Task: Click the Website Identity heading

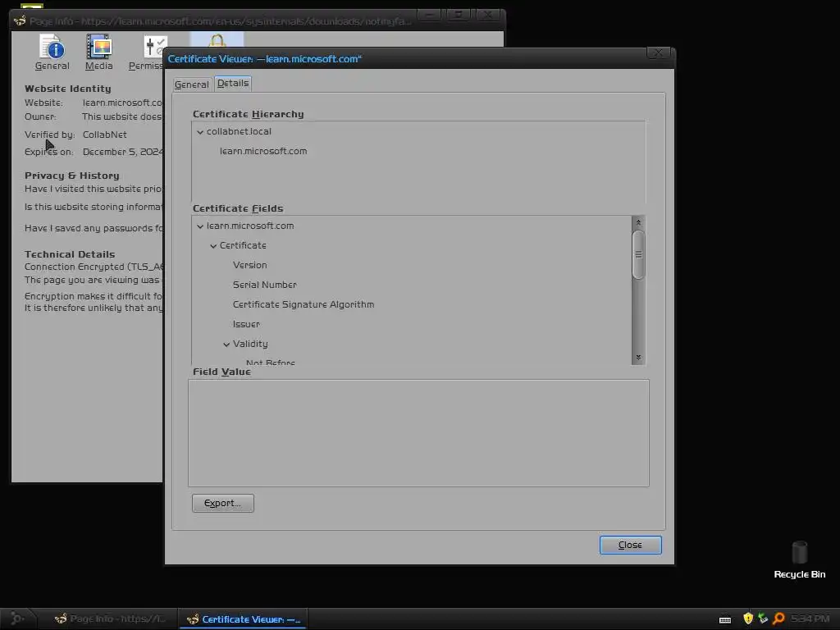Action: coord(68,89)
